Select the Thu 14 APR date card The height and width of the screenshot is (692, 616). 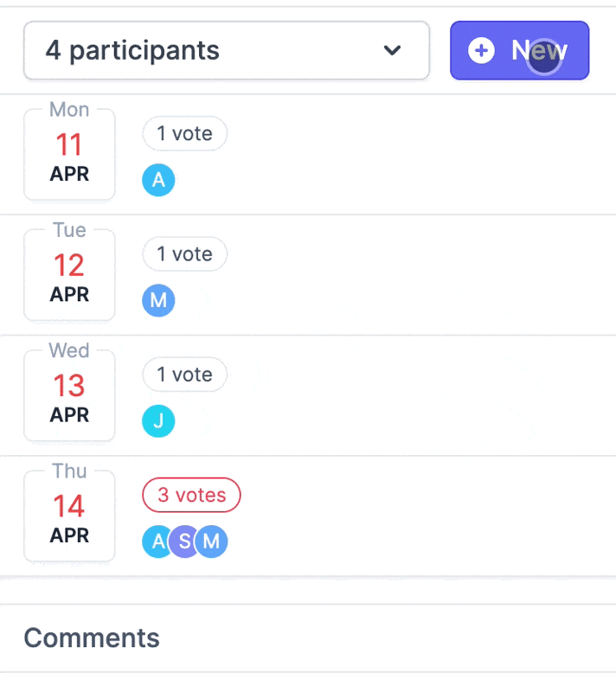click(69, 516)
